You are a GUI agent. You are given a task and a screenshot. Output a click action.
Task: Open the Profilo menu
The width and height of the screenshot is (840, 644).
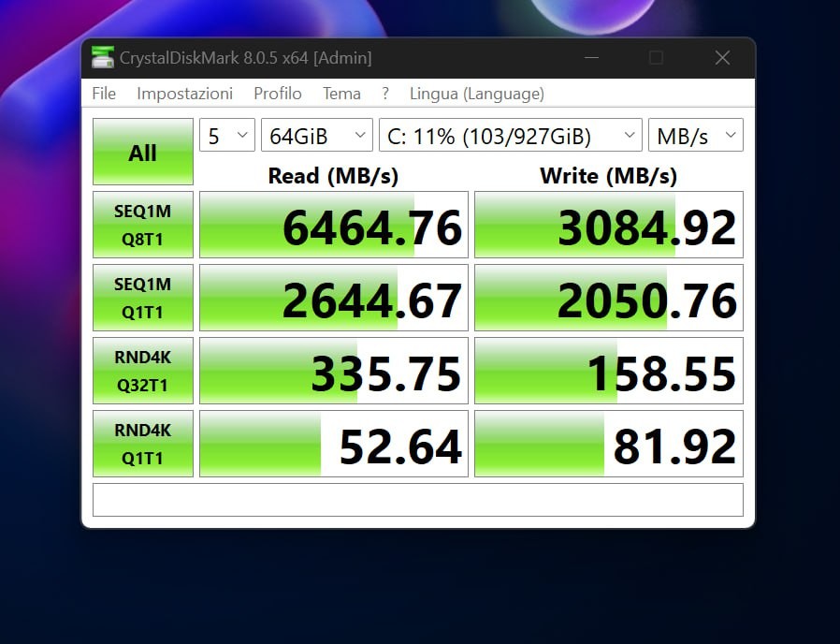[278, 94]
